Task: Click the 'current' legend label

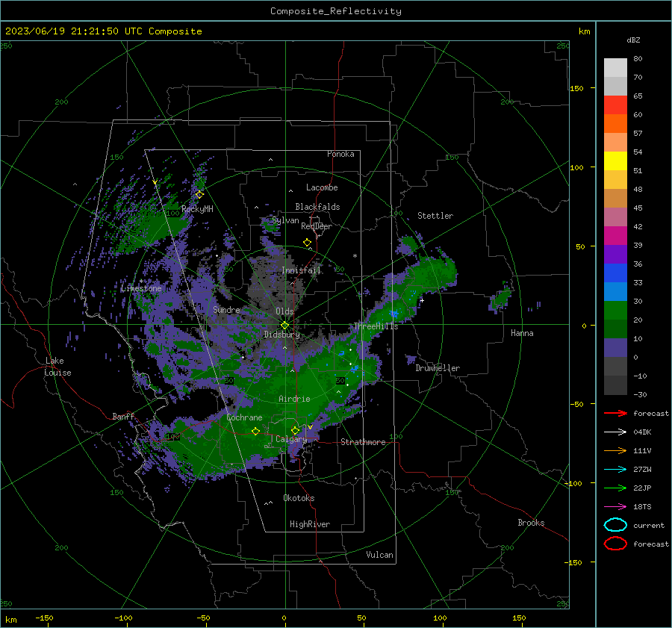Action: [x=649, y=525]
